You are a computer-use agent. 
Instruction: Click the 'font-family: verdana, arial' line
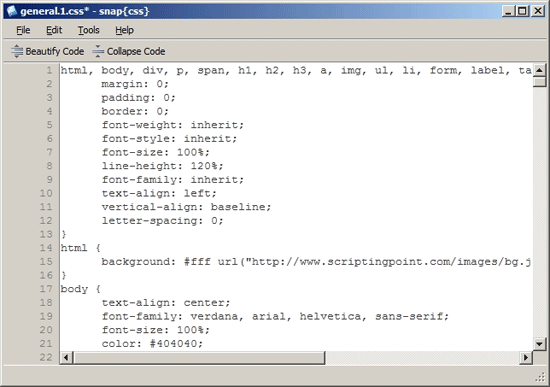[275, 316]
